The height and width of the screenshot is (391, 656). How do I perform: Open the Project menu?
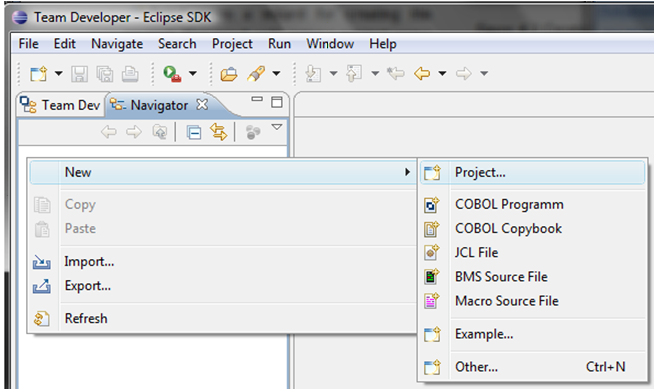pos(232,43)
